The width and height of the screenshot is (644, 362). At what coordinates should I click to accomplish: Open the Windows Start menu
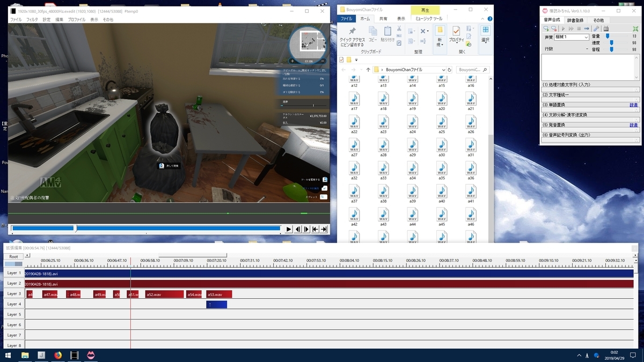[x=8, y=355]
